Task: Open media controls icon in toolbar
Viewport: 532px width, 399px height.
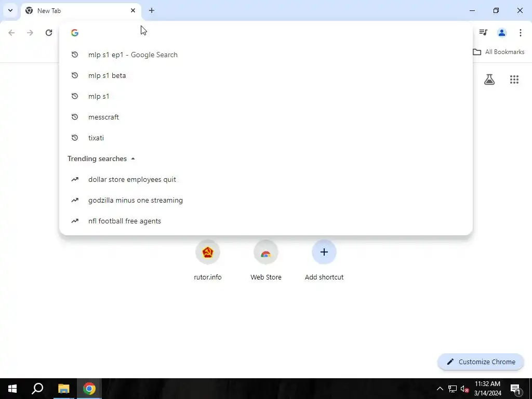Action: [483, 33]
